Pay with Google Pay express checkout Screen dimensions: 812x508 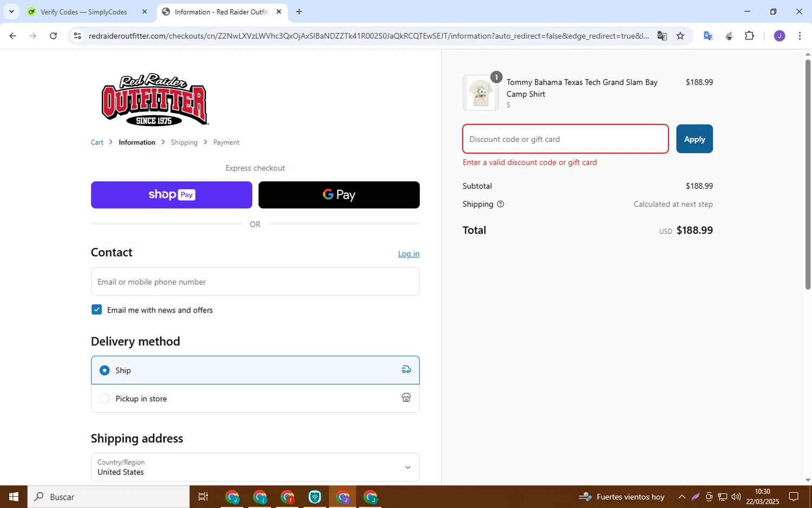pos(339,195)
